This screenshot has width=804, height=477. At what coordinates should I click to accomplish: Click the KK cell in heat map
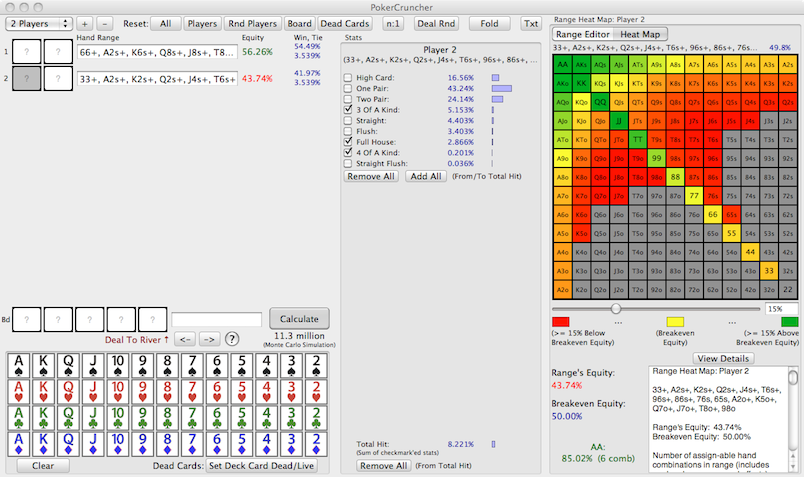(581, 83)
